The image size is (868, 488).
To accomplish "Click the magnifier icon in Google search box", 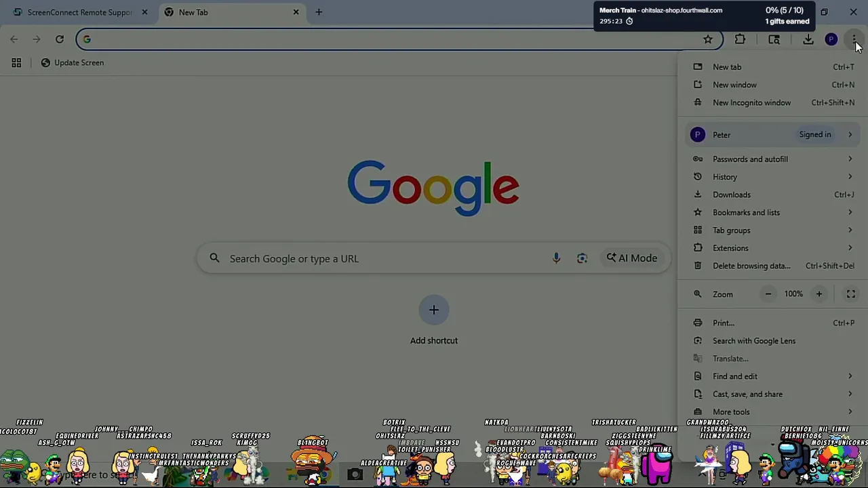I will tap(214, 258).
